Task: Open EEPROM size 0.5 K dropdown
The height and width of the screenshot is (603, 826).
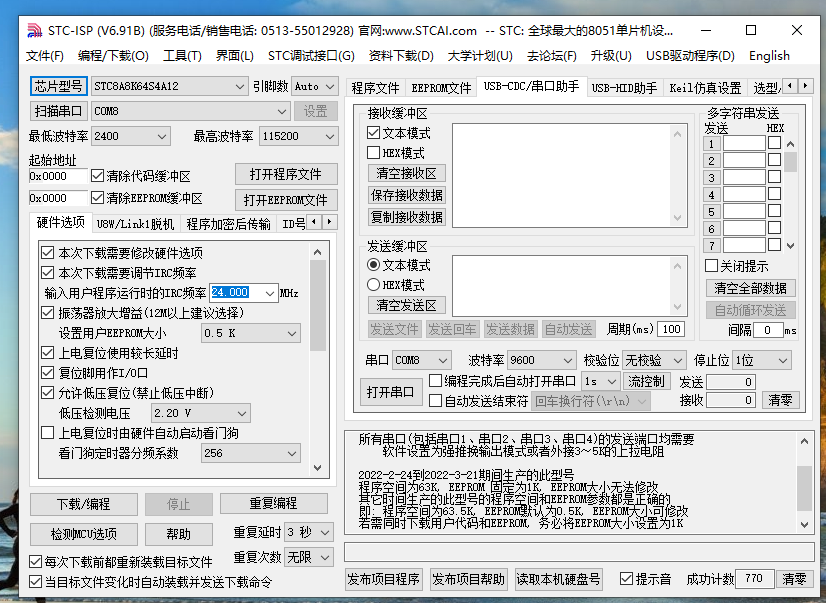Action: (x=251, y=333)
